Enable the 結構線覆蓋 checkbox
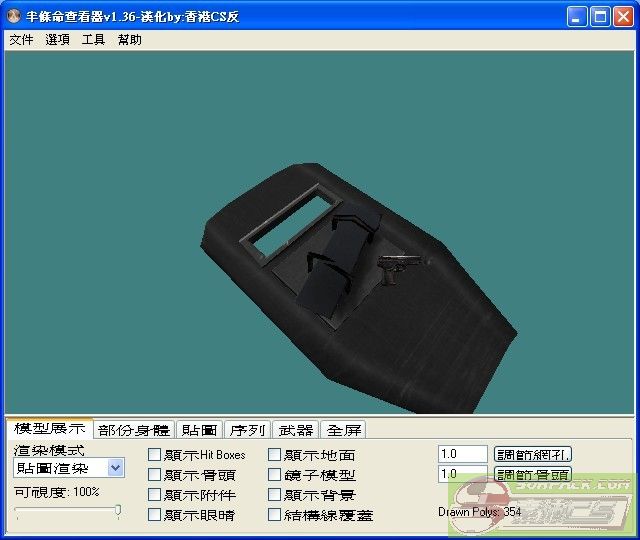The height and width of the screenshot is (540, 640). (x=274, y=514)
